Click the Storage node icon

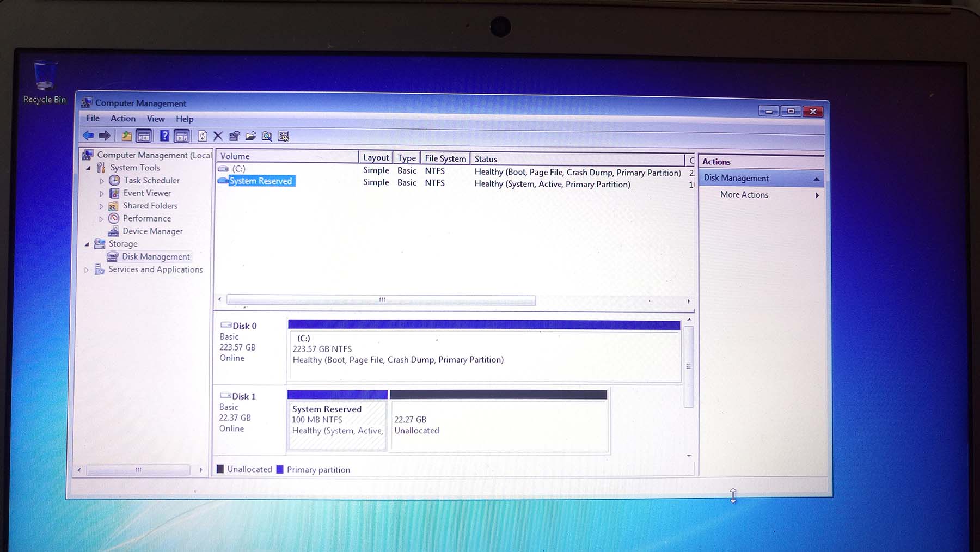[x=100, y=243]
